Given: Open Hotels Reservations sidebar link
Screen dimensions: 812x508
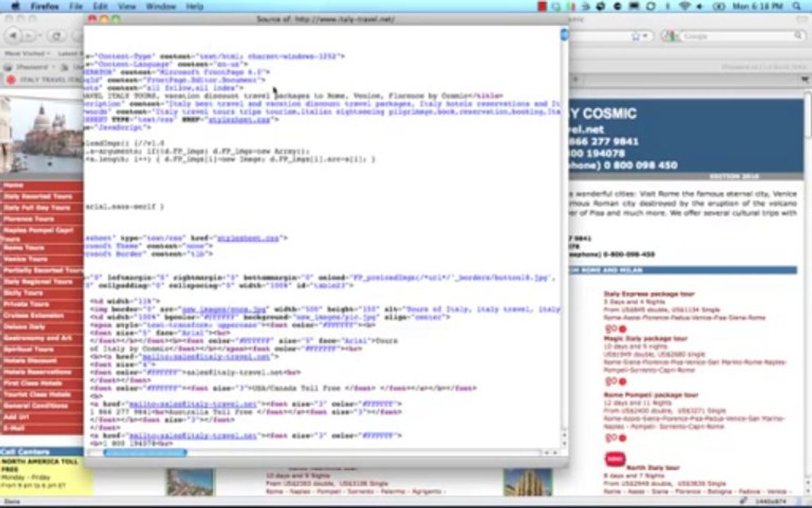Looking at the screenshot, I should (x=37, y=373).
